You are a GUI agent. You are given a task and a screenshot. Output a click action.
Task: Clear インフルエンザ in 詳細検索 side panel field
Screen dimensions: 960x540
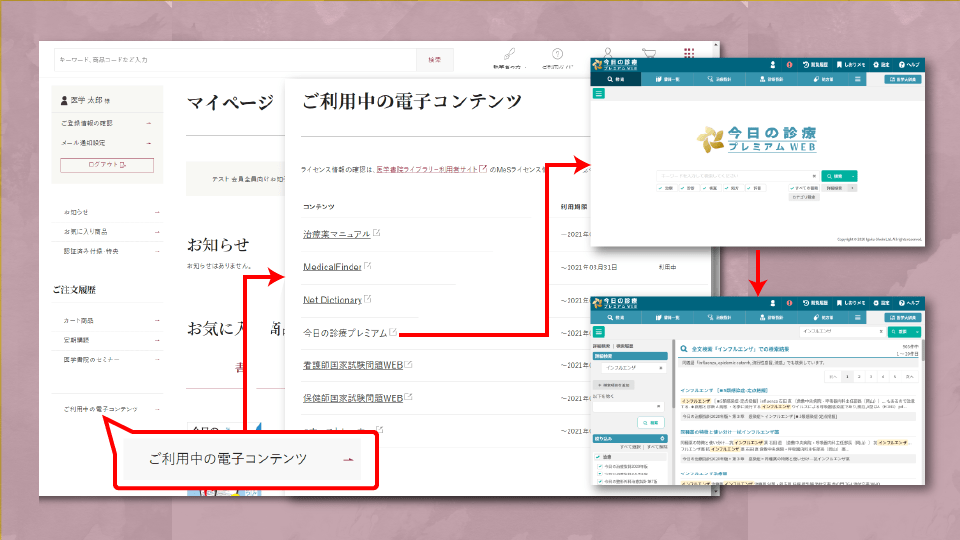pos(661,368)
